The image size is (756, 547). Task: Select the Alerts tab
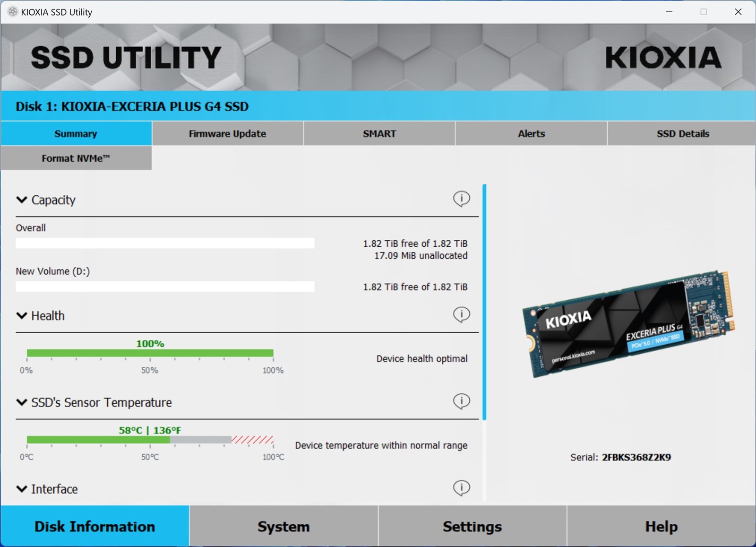531,134
